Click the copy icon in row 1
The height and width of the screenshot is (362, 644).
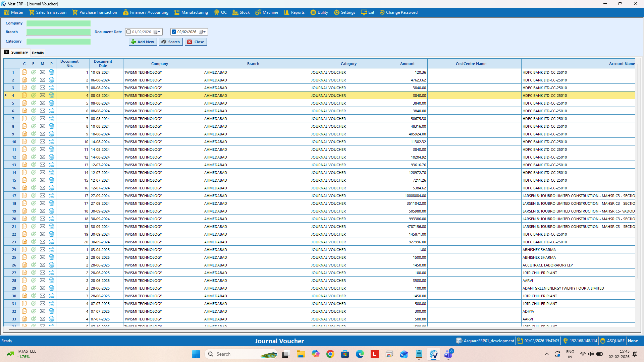pyautogui.click(x=24, y=72)
